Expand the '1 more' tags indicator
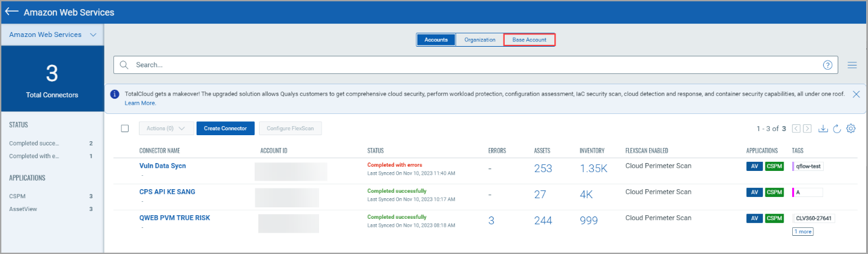 802,232
